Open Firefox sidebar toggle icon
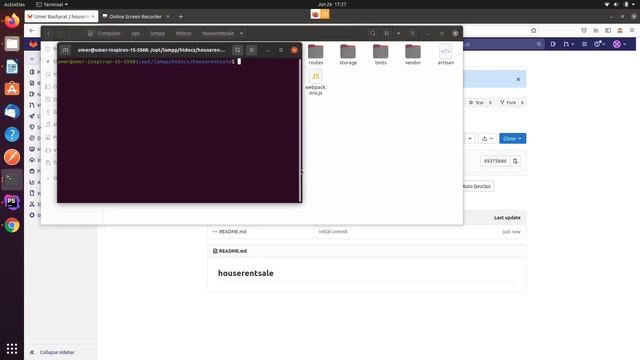640x360 pixels. coord(608,31)
